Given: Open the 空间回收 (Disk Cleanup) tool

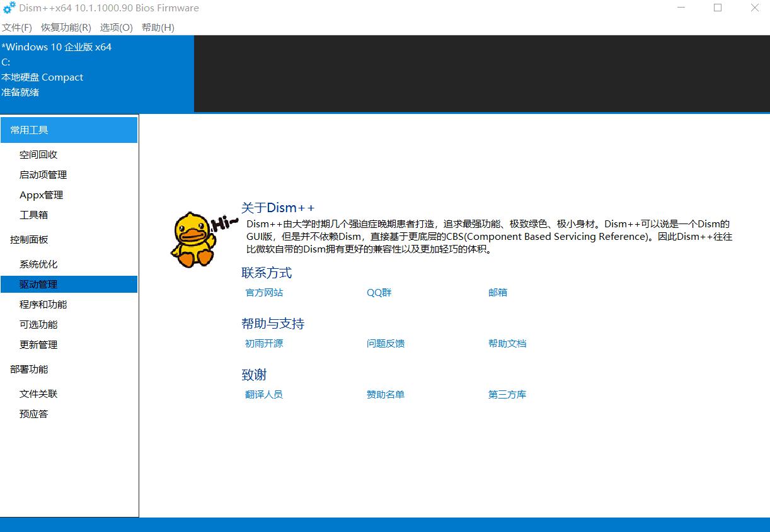Looking at the screenshot, I should (x=38, y=154).
